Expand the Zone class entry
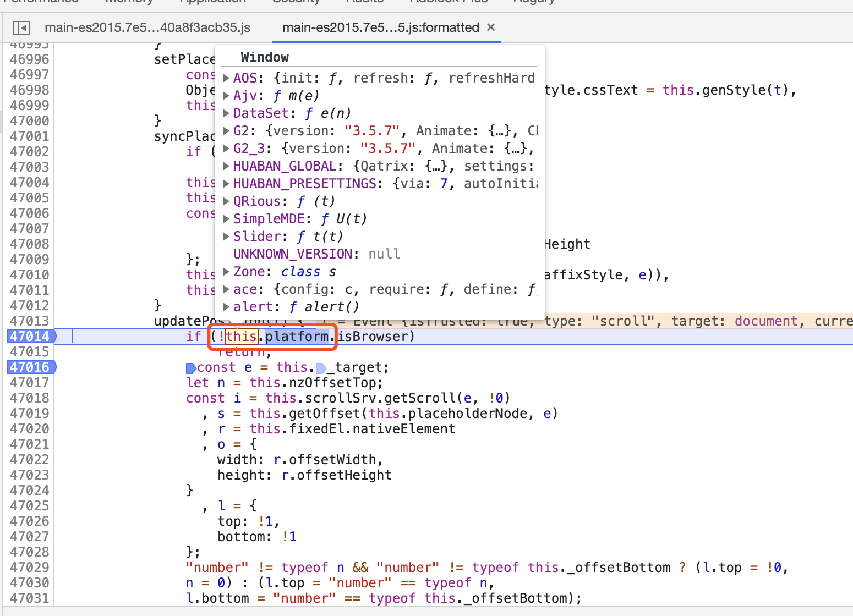 (226, 271)
